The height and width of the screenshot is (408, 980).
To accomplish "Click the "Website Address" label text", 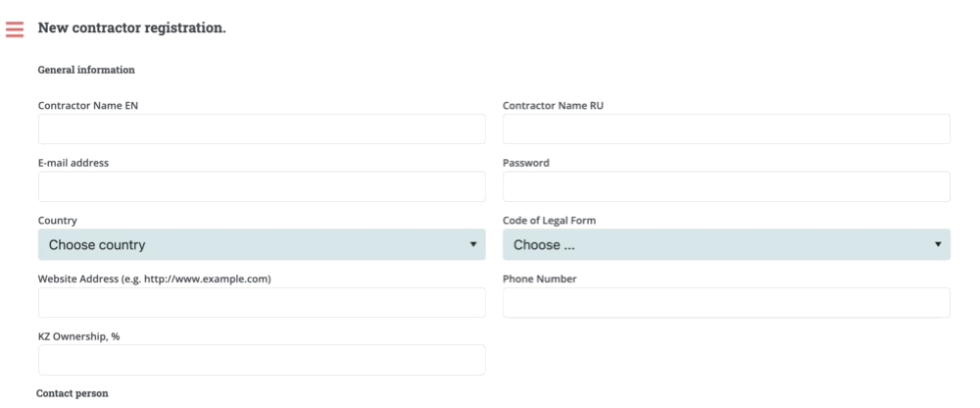I will tap(154, 279).
